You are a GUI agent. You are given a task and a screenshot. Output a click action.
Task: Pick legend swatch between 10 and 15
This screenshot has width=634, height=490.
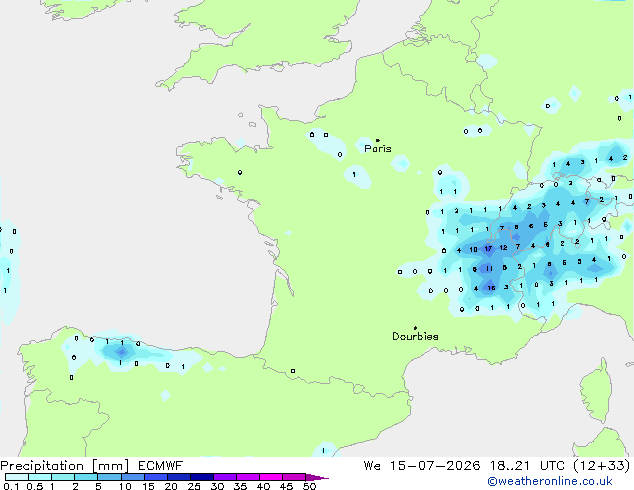(132, 477)
